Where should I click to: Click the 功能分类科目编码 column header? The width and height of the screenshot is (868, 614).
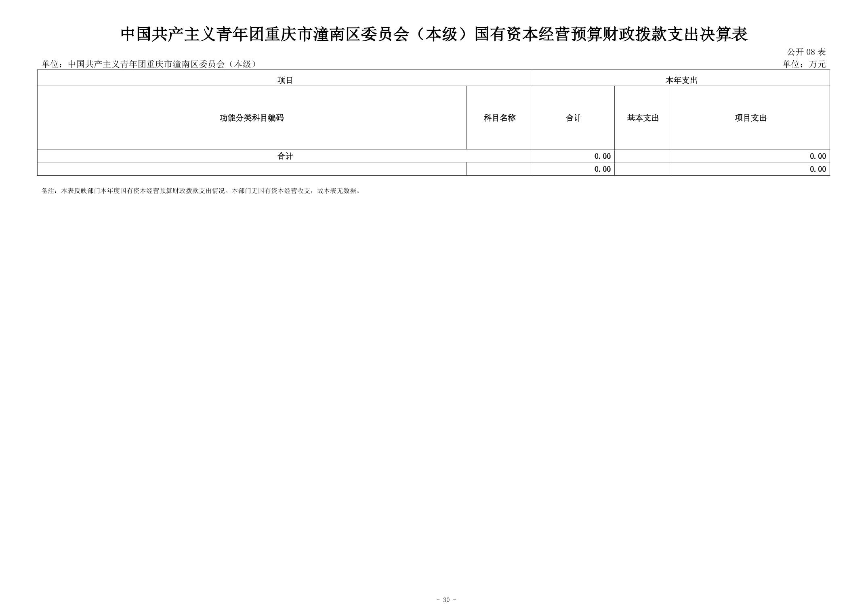pos(251,118)
